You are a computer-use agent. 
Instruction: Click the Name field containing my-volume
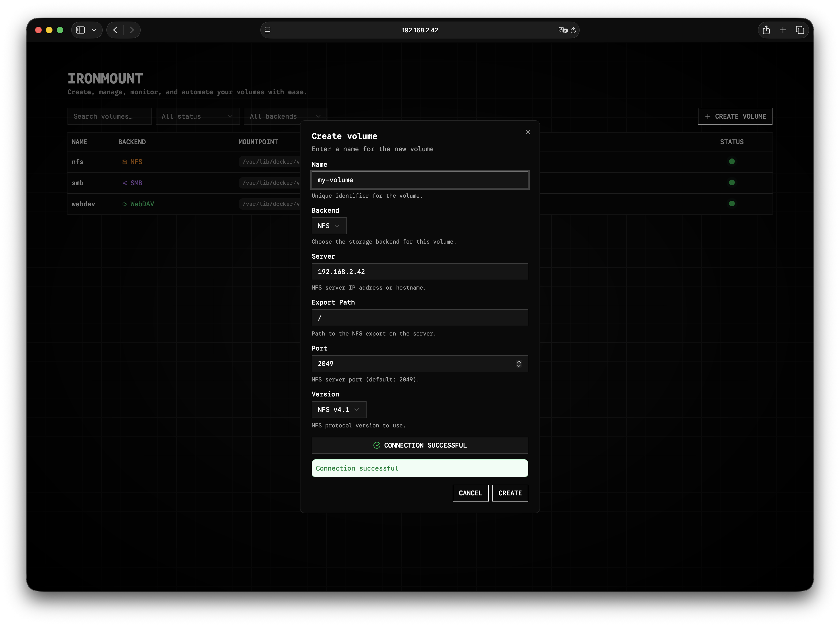(420, 180)
